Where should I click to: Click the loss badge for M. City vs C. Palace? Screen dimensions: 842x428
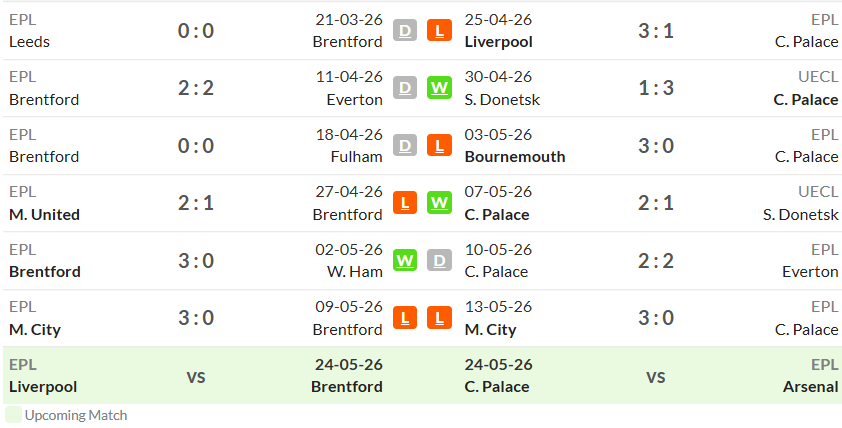click(x=439, y=318)
